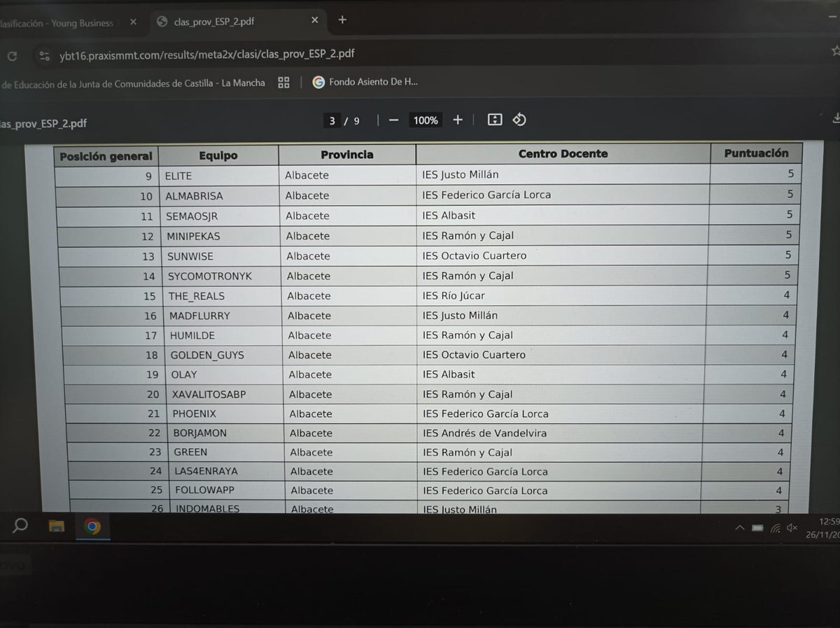The height and width of the screenshot is (628, 840).
Task: Open Windows search from the taskbar
Action: [x=20, y=525]
